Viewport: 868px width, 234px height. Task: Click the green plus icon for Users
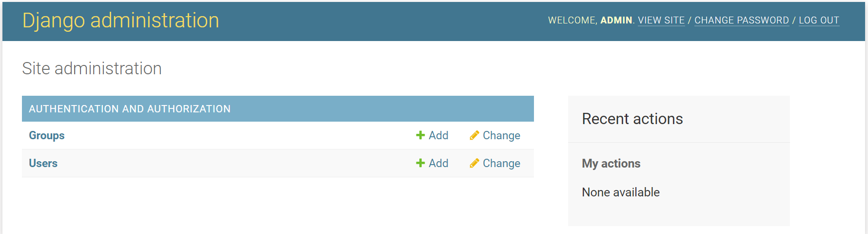point(420,163)
